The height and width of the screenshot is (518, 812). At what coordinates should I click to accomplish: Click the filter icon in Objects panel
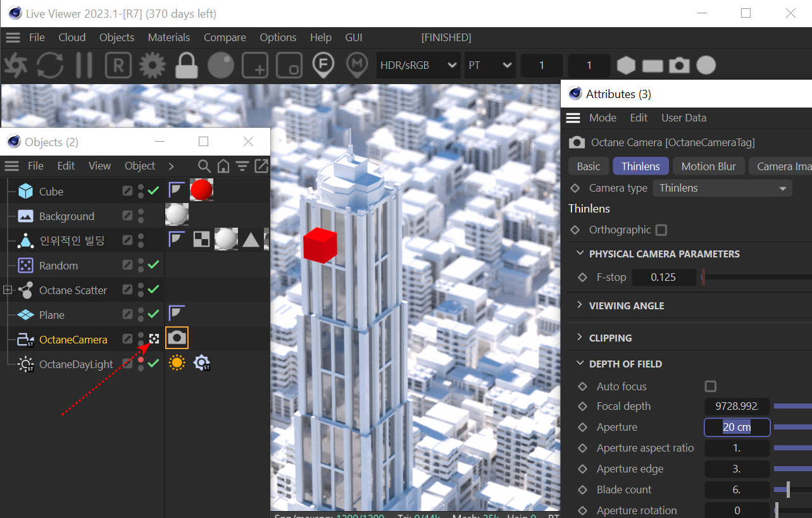(242, 166)
